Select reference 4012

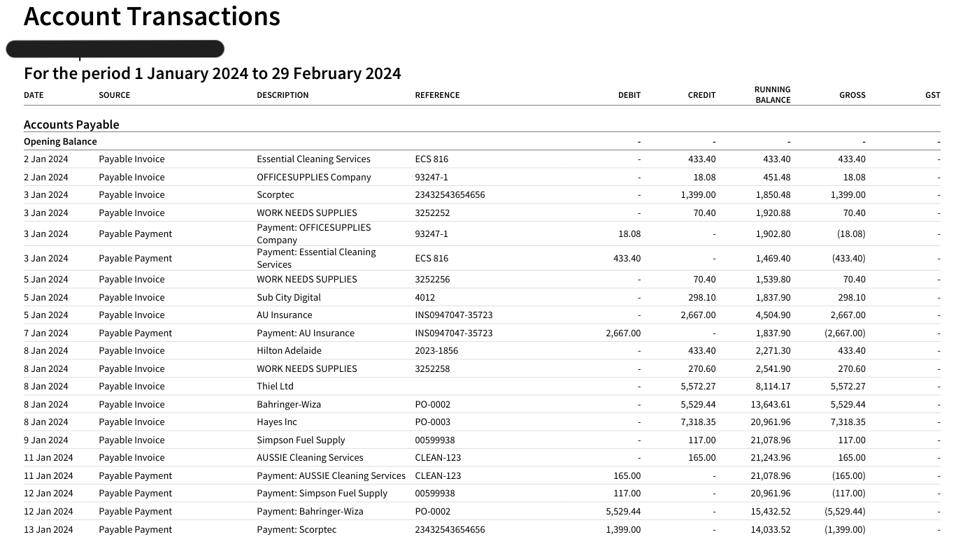pos(425,298)
